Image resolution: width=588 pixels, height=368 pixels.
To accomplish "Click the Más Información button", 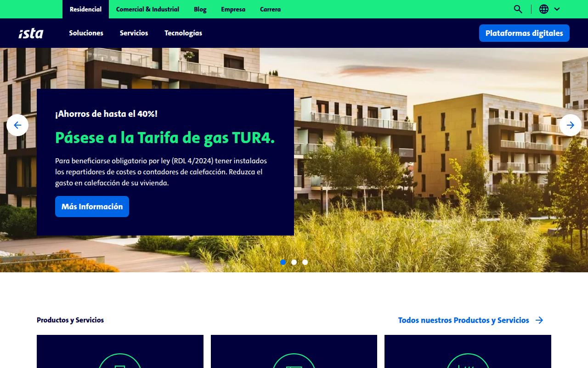I will coord(92,207).
